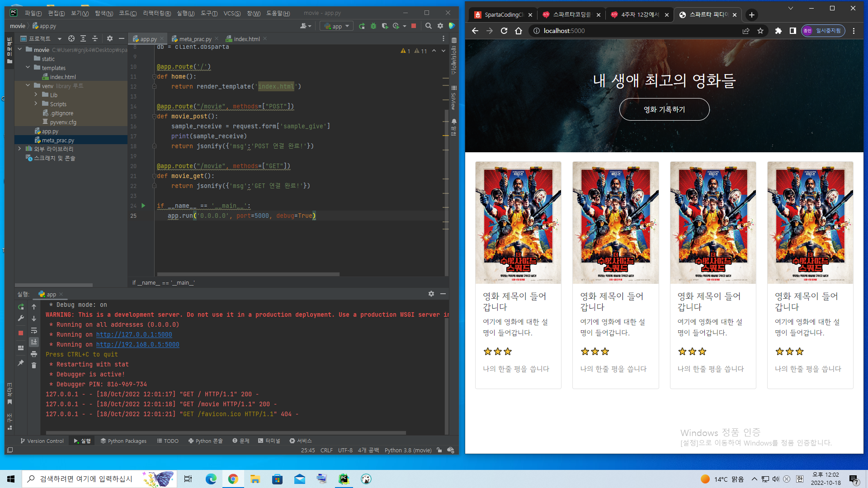868x488 pixels.
Task: Print the run console output
Action: pos(34,354)
